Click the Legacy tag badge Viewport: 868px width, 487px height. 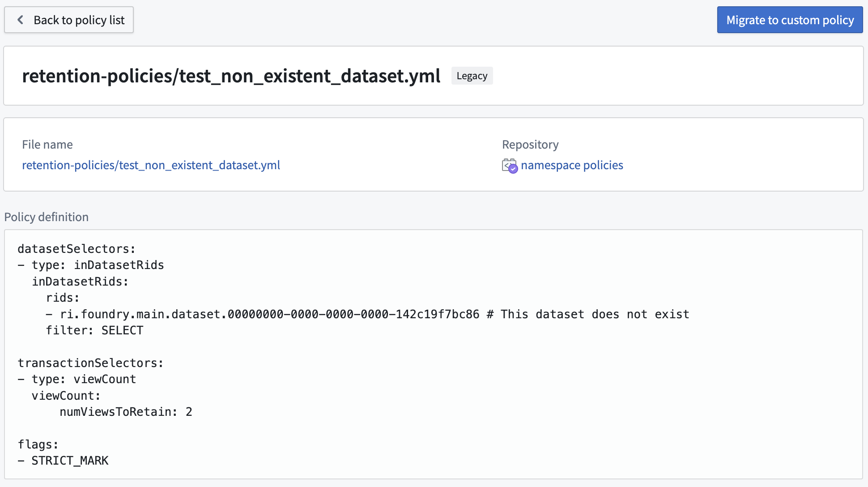(472, 76)
